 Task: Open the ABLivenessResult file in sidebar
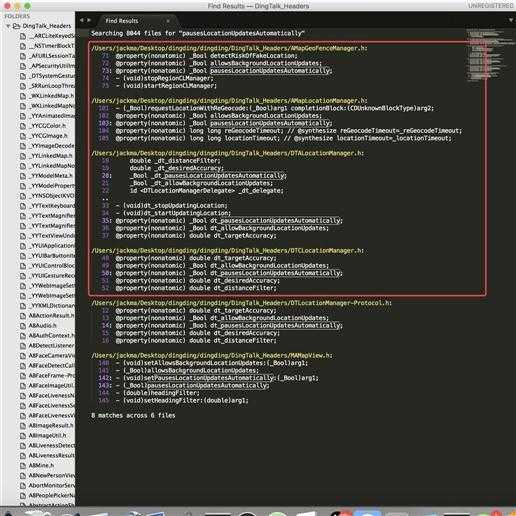(x=52, y=455)
